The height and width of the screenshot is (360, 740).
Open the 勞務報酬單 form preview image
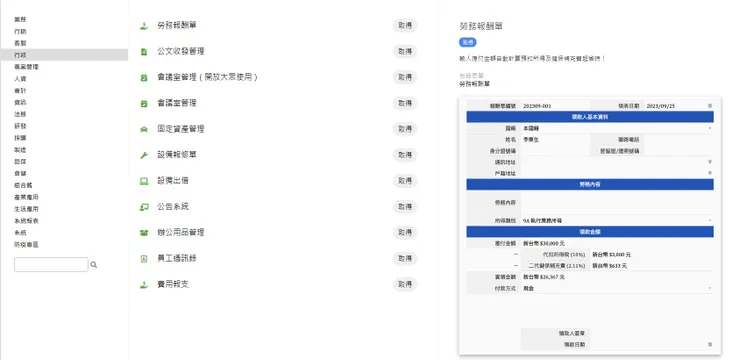(589, 225)
